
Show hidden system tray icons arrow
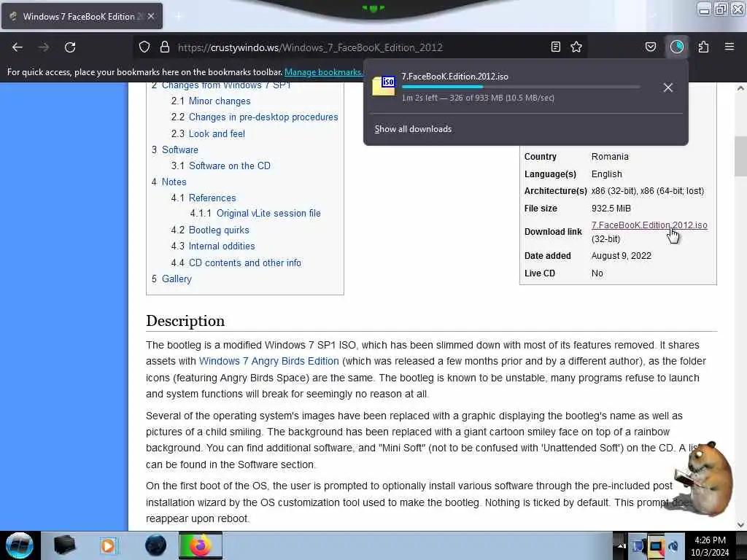click(621, 546)
